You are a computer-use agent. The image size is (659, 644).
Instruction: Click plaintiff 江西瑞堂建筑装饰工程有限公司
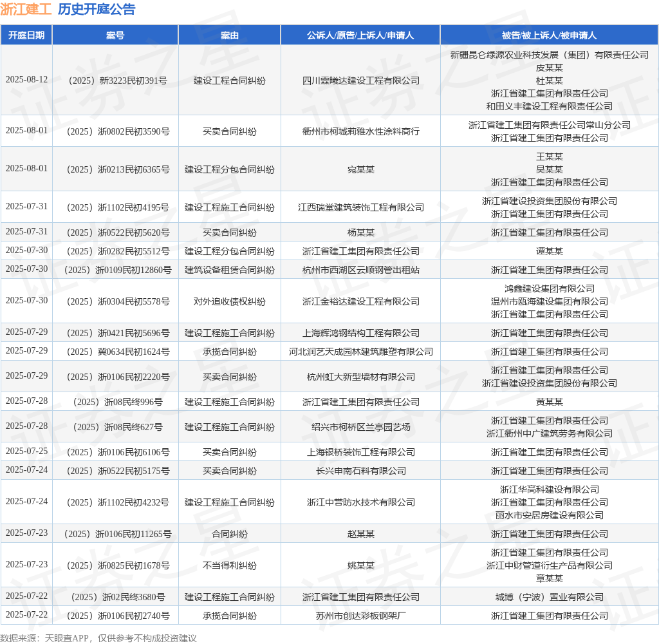pos(361,207)
